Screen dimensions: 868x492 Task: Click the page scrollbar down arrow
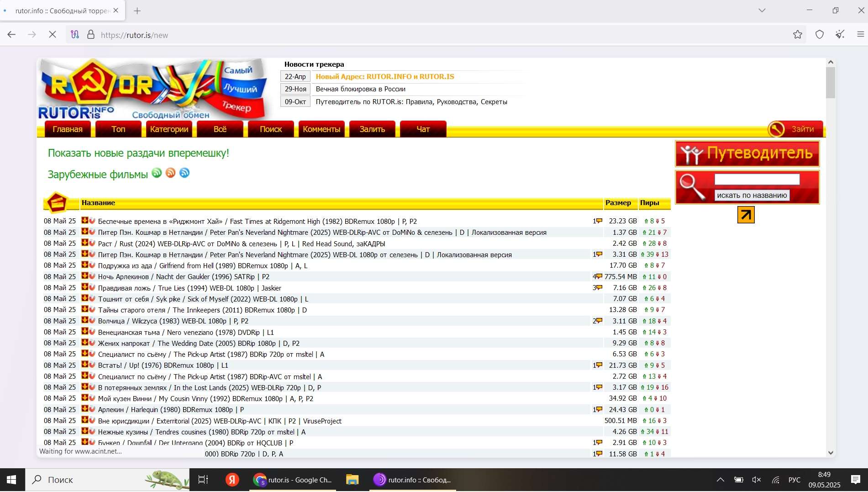click(x=831, y=453)
